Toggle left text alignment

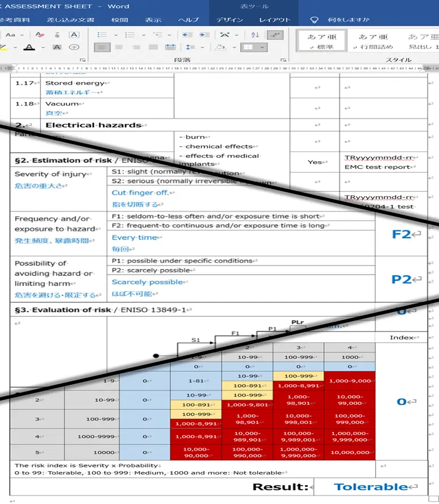click(x=102, y=48)
